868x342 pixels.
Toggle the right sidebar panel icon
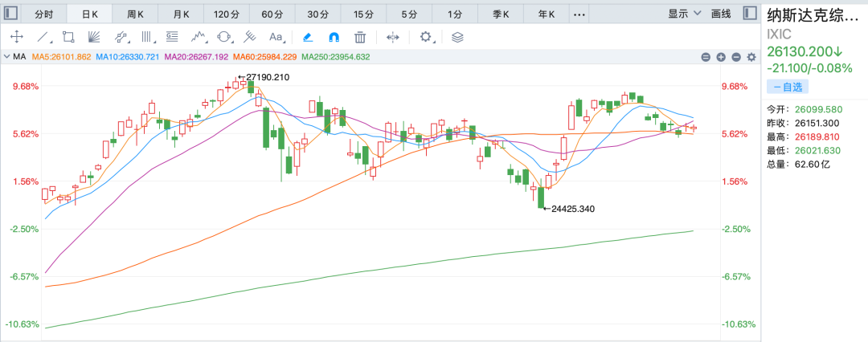tap(750, 14)
